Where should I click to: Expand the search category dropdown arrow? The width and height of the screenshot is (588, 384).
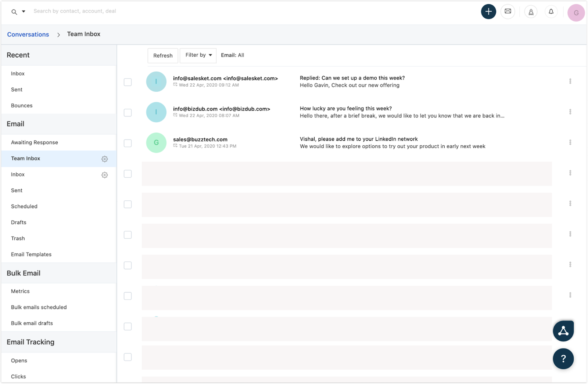(23, 11)
